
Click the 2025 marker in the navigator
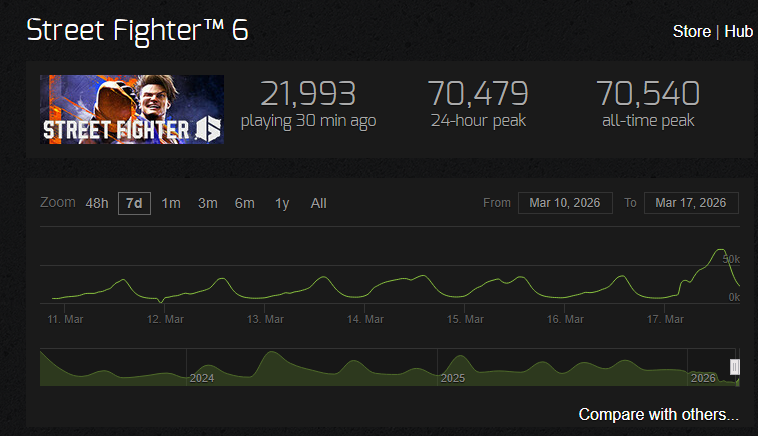(452, 378)
